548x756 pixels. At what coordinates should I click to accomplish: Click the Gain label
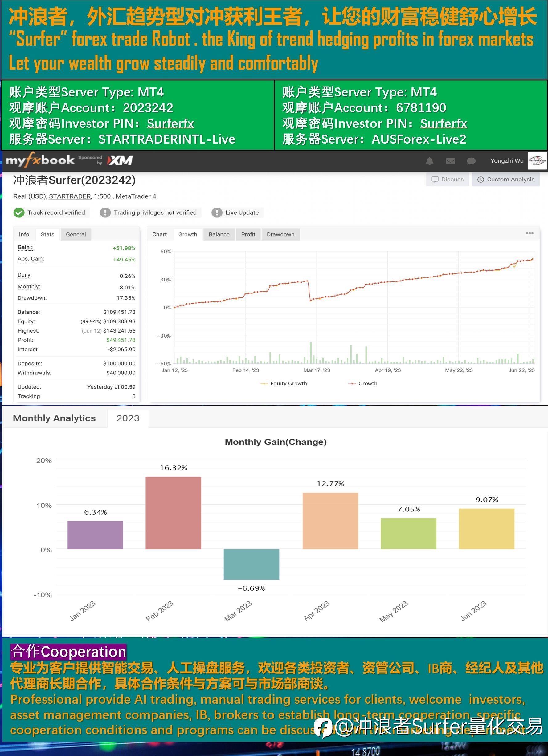click(25, 247)
